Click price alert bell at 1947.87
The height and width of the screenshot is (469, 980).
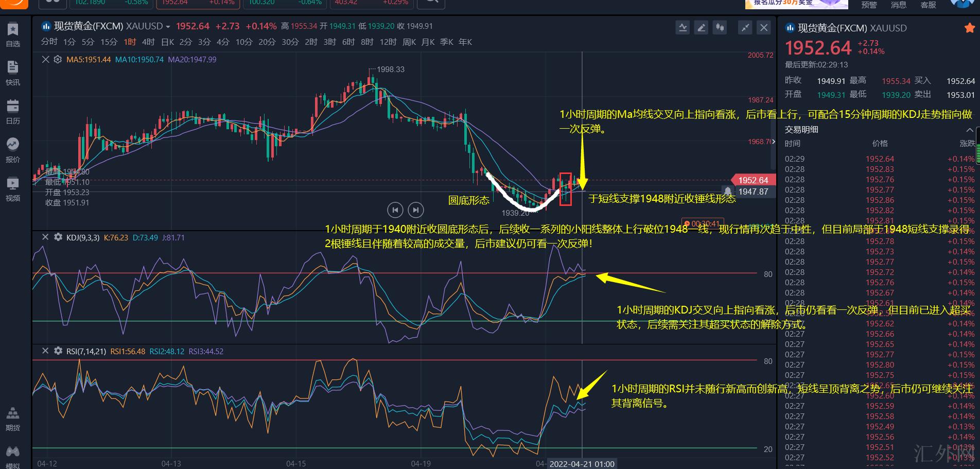(x=728, y=192)
